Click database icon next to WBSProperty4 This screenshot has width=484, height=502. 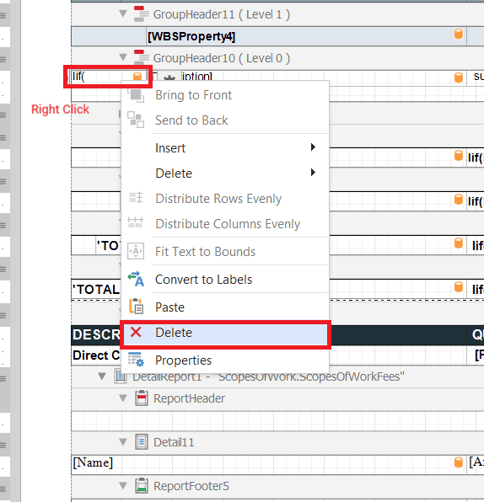click(459, 34)
